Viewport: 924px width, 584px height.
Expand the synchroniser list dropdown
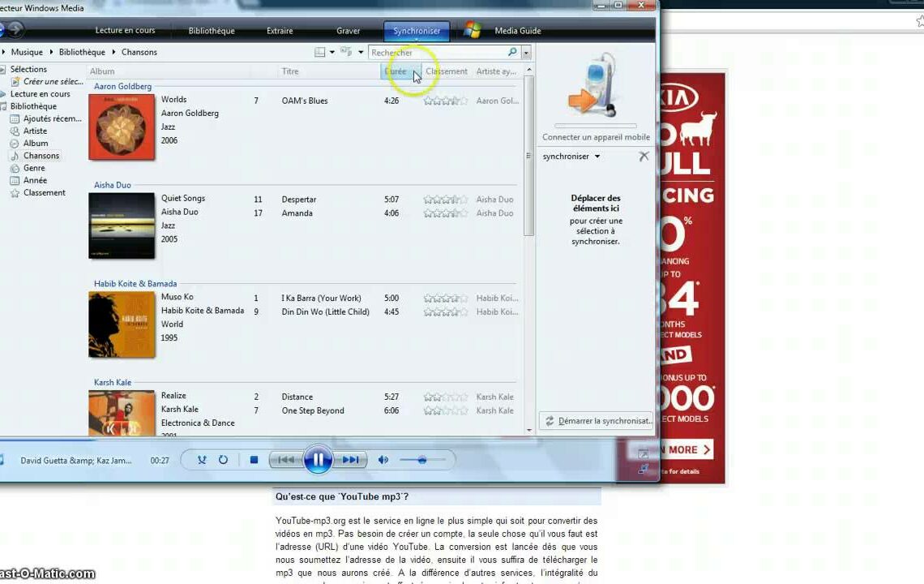(597, 157)
